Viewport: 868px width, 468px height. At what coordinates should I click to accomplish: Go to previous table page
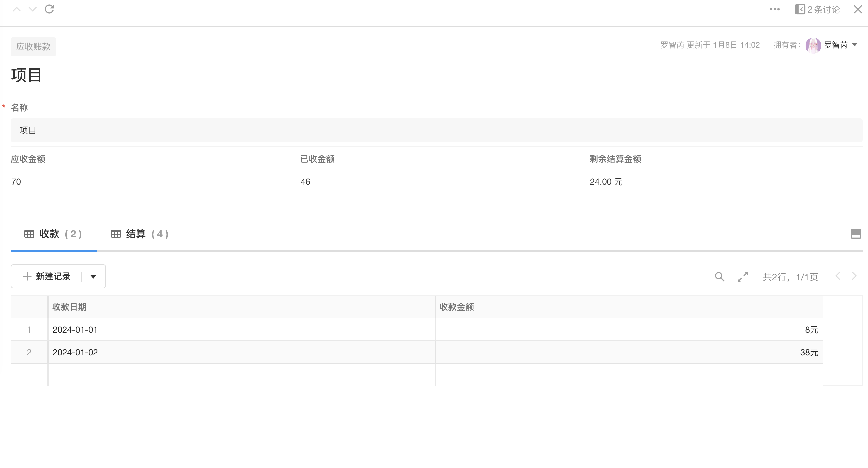click(838, 276)
